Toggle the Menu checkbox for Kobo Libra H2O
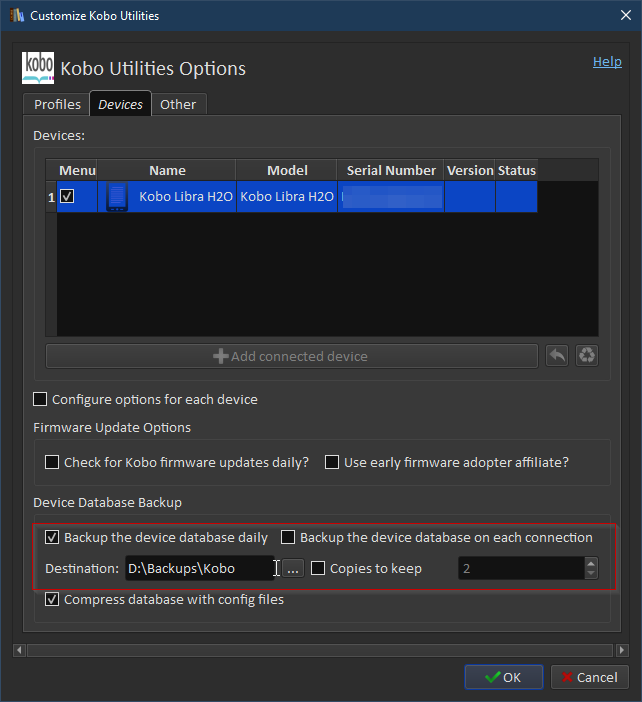Screen dimensions: 642x702 [67, 197]
